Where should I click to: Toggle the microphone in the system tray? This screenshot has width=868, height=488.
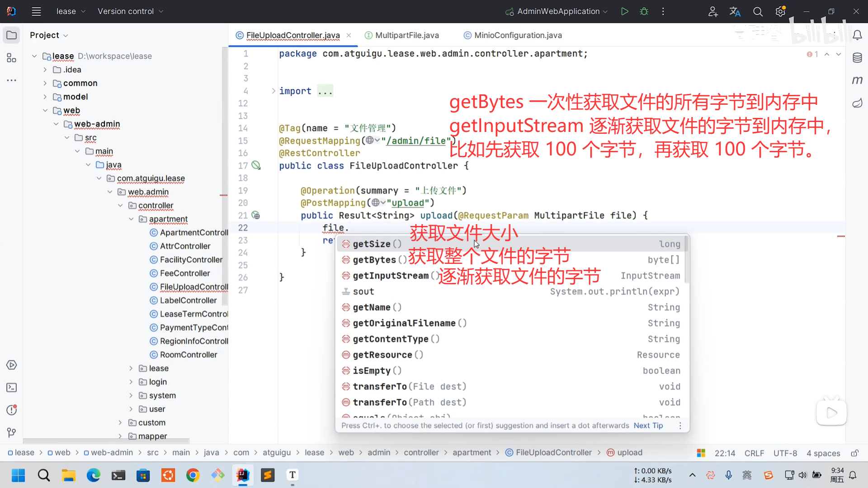tap(728, 475)
